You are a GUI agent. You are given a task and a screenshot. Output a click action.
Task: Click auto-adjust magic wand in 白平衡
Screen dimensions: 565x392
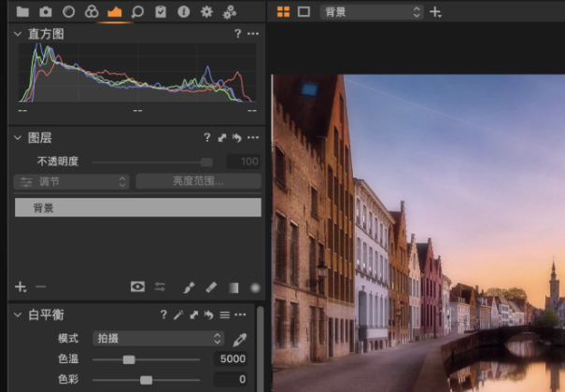(x=177, y=315)
